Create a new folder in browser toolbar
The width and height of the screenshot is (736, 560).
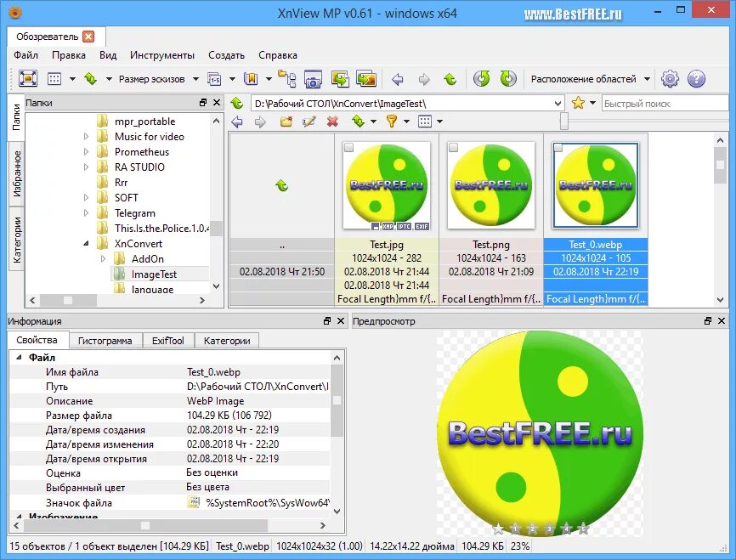point(286,122)
